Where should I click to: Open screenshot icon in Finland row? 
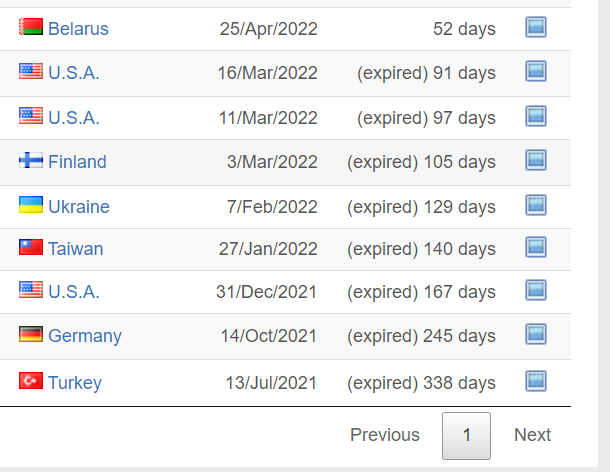536,160
